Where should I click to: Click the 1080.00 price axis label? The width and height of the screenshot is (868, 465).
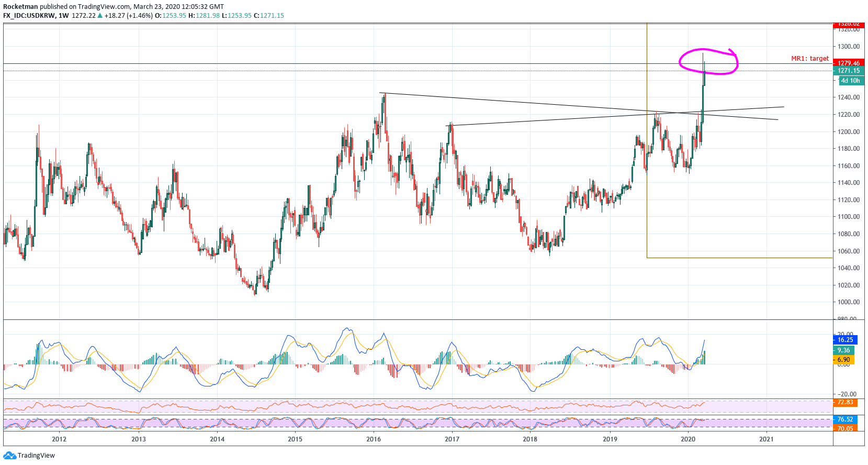[849, 234]
